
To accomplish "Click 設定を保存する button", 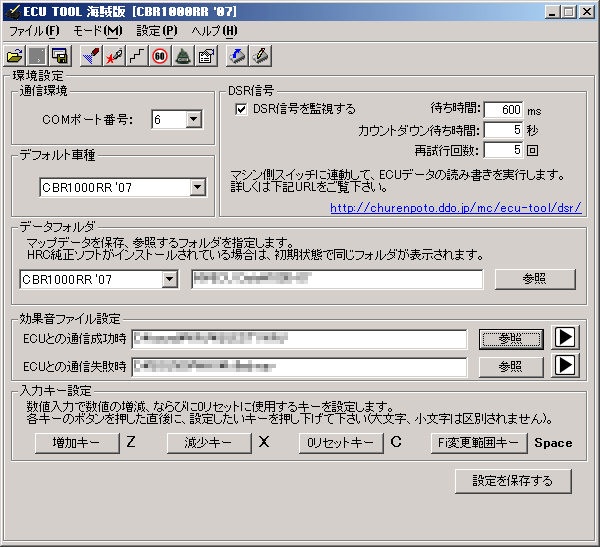I will (x=513, y=481).
